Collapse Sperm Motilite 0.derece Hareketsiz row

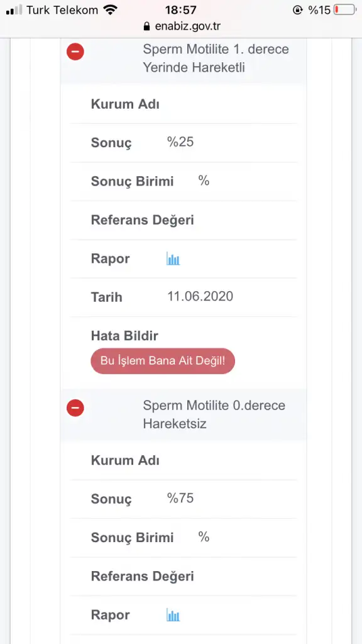click(75, 408)
